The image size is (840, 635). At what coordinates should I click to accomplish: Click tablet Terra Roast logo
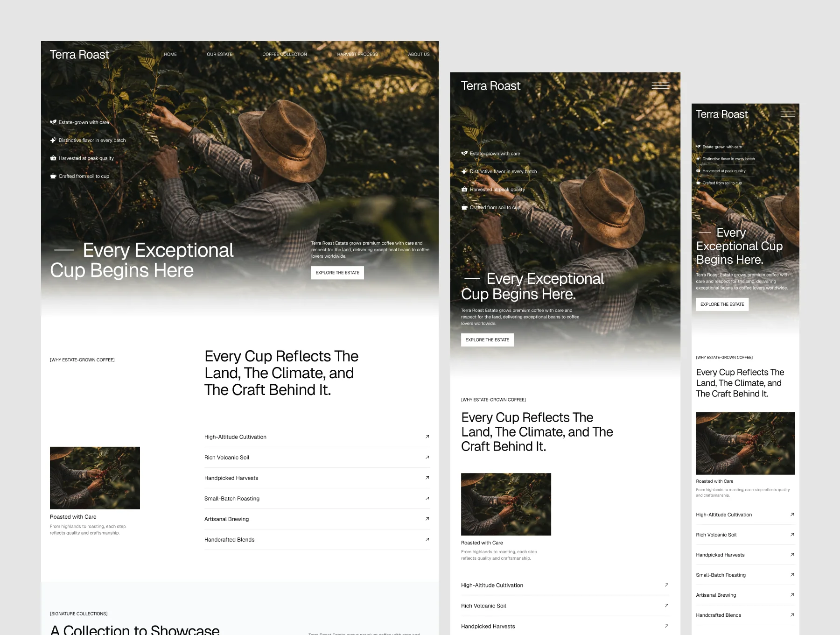pyautogui.click(x=490, y=86)
